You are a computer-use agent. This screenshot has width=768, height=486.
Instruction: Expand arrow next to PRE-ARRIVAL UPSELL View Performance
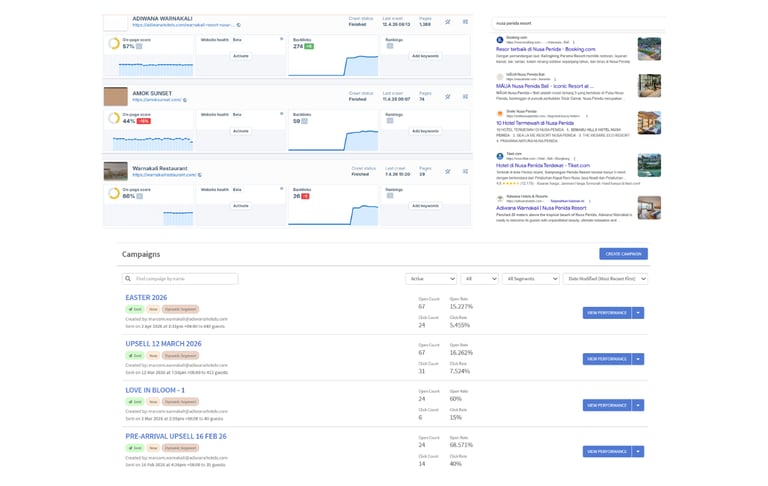638,452
